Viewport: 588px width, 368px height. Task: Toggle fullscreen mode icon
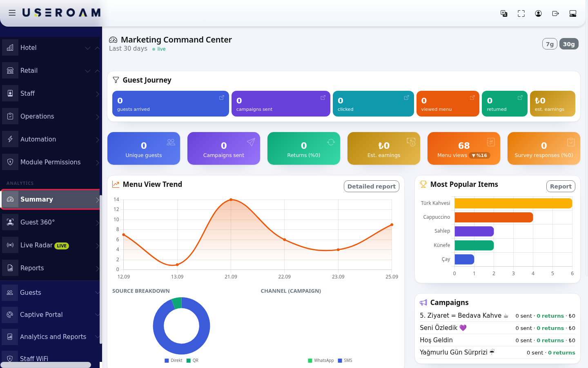pyautogui.click(x=521, y=13)
